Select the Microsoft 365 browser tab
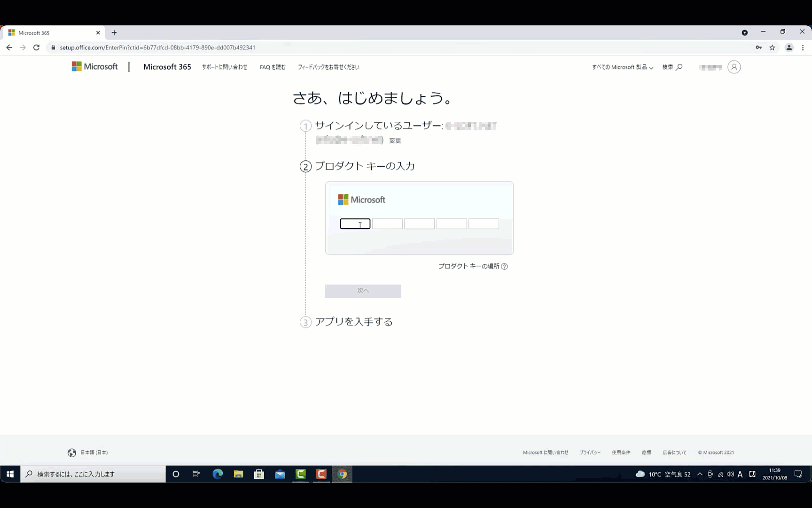Screen dimensions: 812x508 (53, 33)
